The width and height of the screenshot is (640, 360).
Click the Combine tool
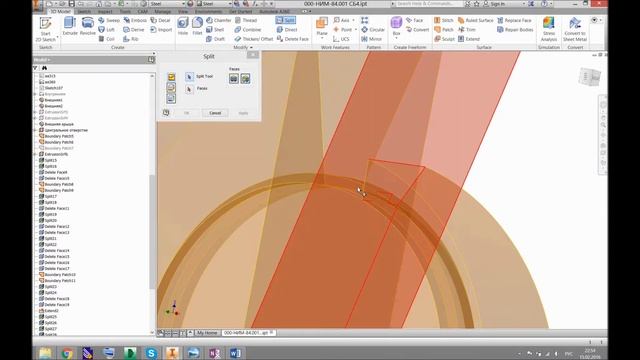point(248,30)
